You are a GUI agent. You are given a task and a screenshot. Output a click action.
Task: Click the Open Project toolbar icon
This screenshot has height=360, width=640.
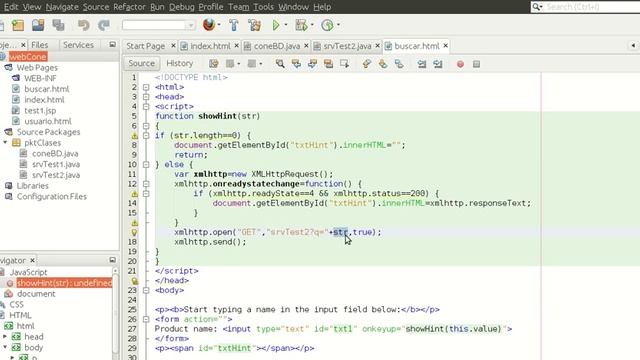point(38,25)
